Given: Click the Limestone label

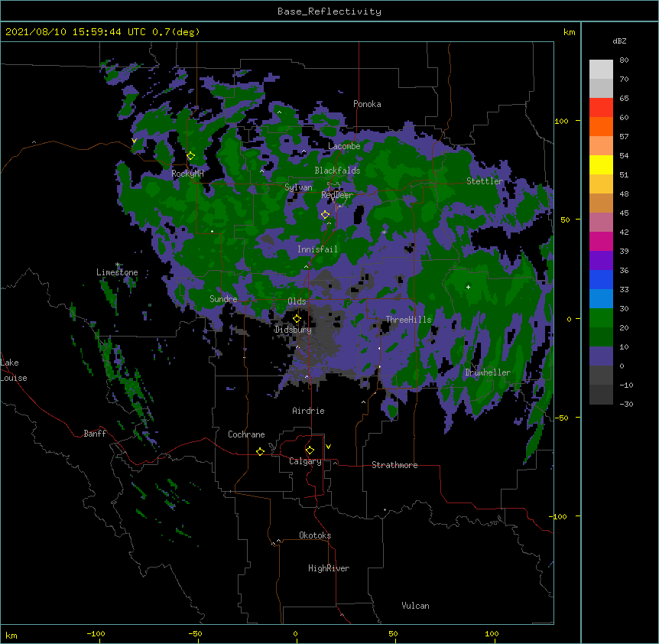Looking at the screenshot, I should 117,272.
